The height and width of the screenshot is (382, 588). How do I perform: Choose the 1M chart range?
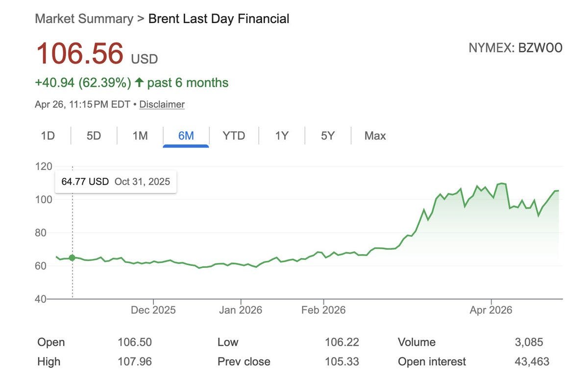click(140, 136)
